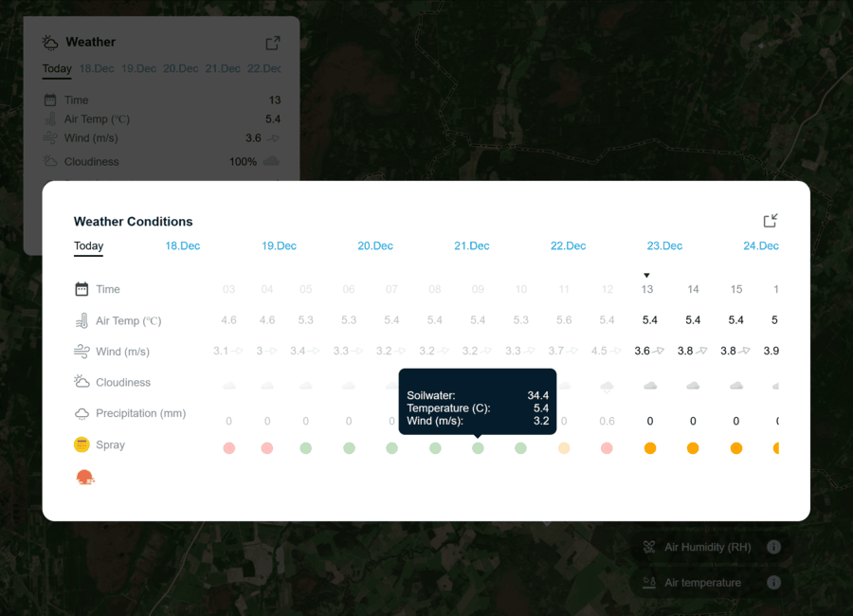The width and height of the screenshot is (853, 616).
Task: Click the yellow Spray calendar icon
Action: [x=82, y=444]
